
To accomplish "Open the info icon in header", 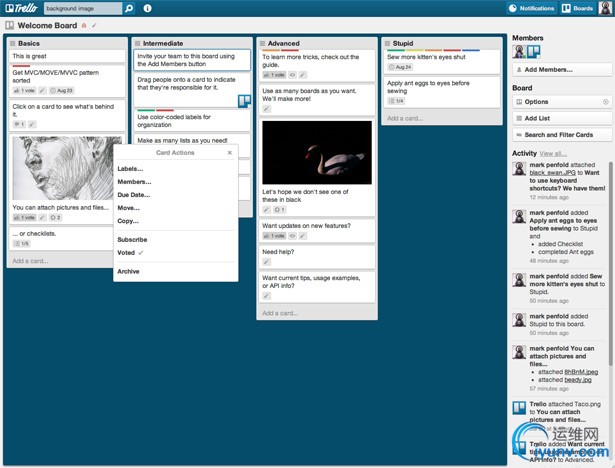I will coord(147,8).
